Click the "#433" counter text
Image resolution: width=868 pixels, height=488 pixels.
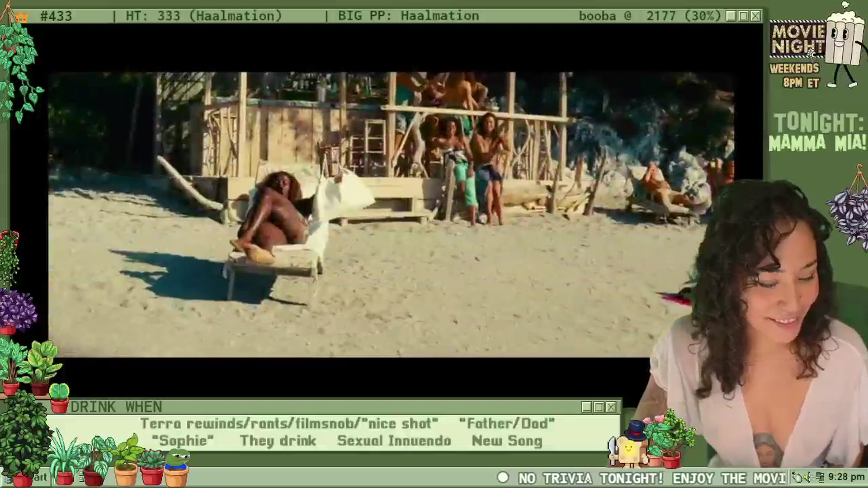(x=56, y=16)
